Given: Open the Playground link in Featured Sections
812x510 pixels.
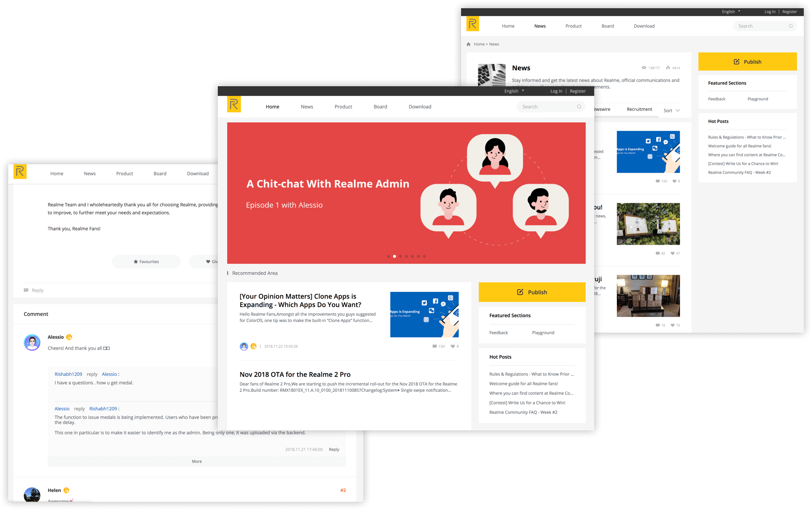Looking at the screenshot, I should (x=543, y=333).
